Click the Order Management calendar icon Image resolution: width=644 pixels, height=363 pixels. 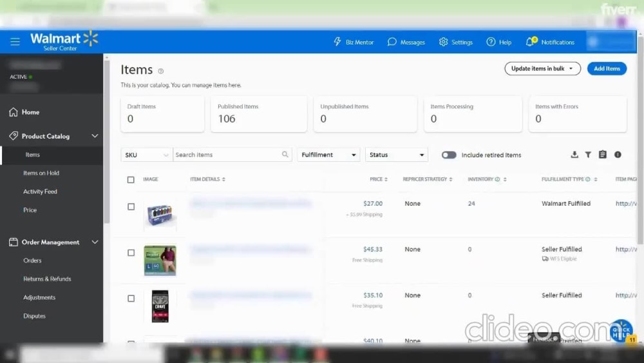[13, 242]
